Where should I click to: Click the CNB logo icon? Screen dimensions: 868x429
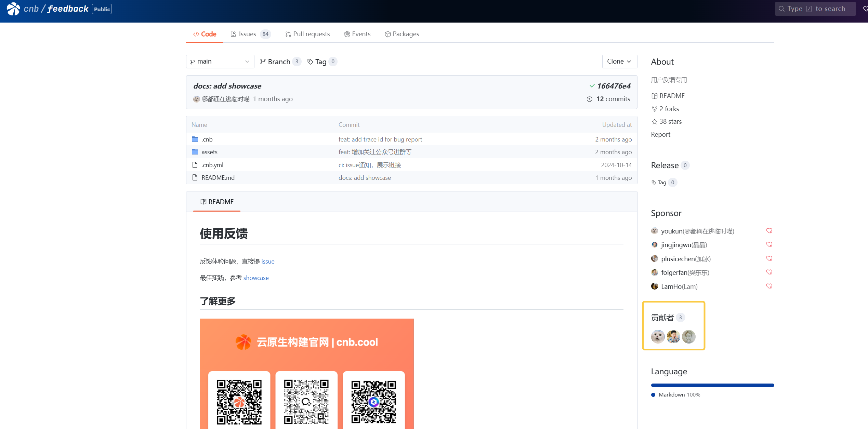coord(13,9)
